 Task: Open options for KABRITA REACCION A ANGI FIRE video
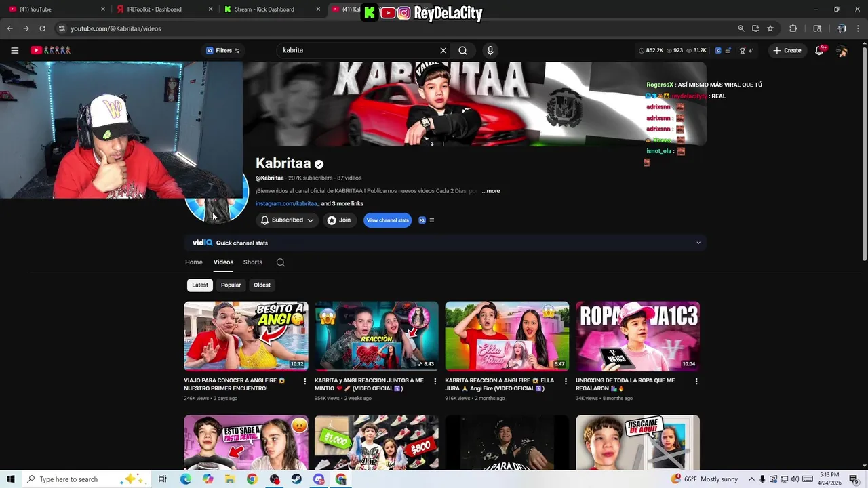pyautogui.click(x=566, y=382)
